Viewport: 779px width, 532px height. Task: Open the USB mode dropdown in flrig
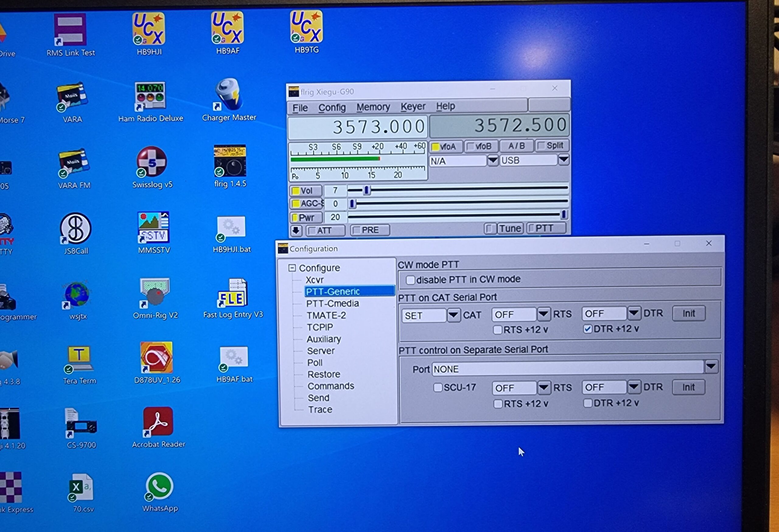[564, 160]
